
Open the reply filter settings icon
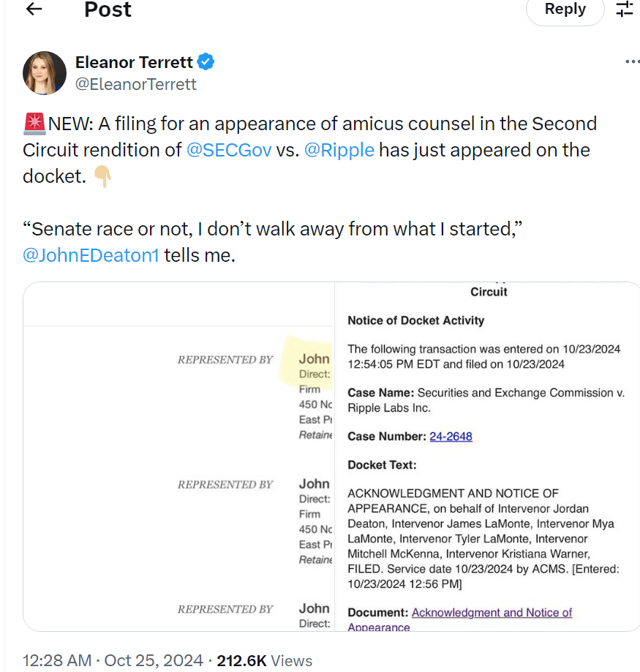tap(624, 9)
